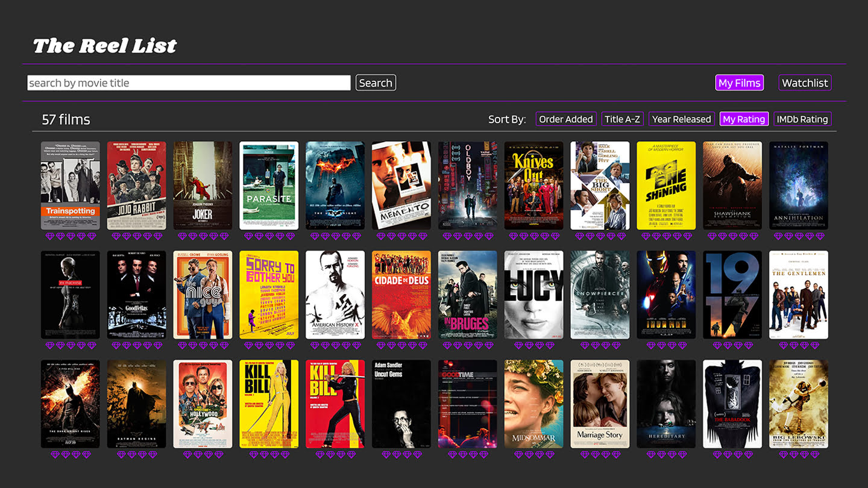The image size is (868, 488).
Task: Open The Big Short poster
Action: (x=600, y=186)
